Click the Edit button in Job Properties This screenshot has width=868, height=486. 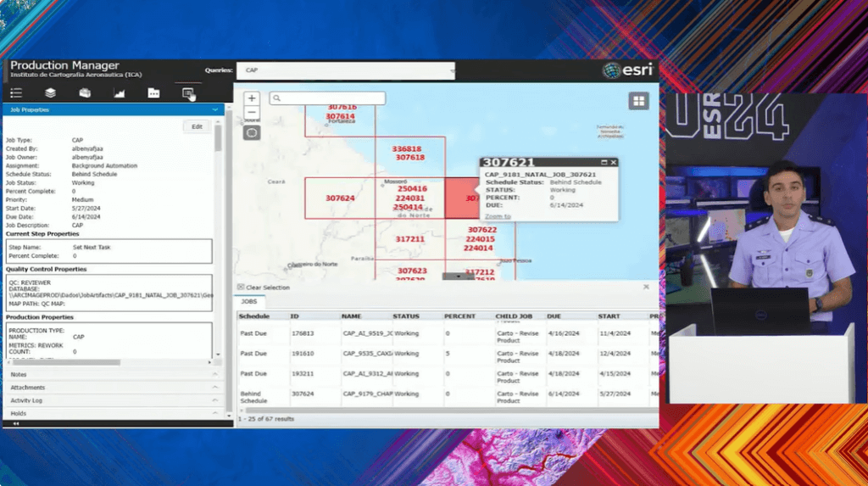197,127
